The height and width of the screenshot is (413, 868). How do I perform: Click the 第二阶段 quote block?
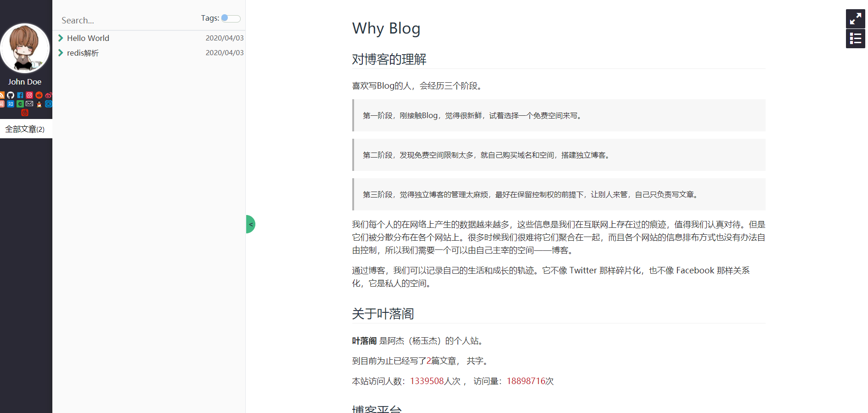tap(559, 155)
